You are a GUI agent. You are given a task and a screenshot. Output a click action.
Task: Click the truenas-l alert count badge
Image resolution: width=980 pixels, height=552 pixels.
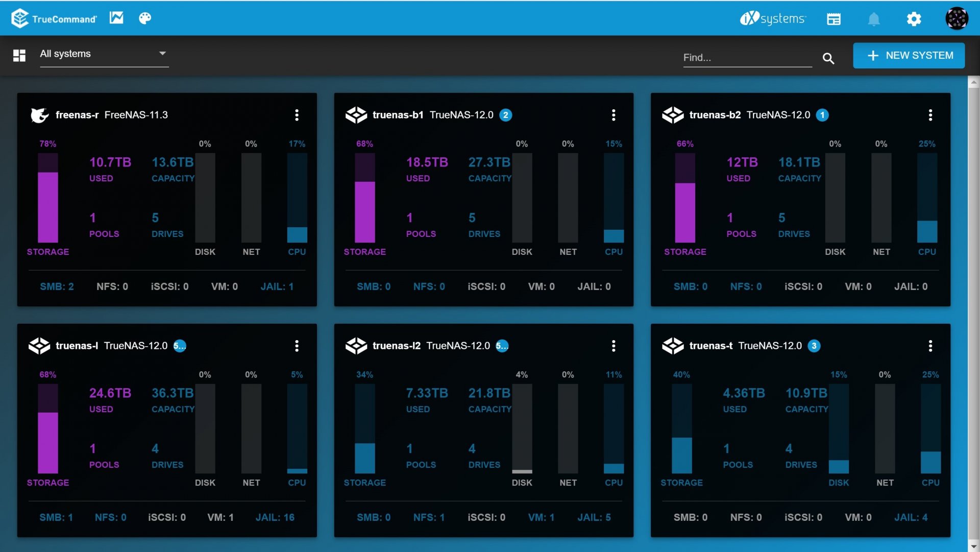tap(180, 346)
